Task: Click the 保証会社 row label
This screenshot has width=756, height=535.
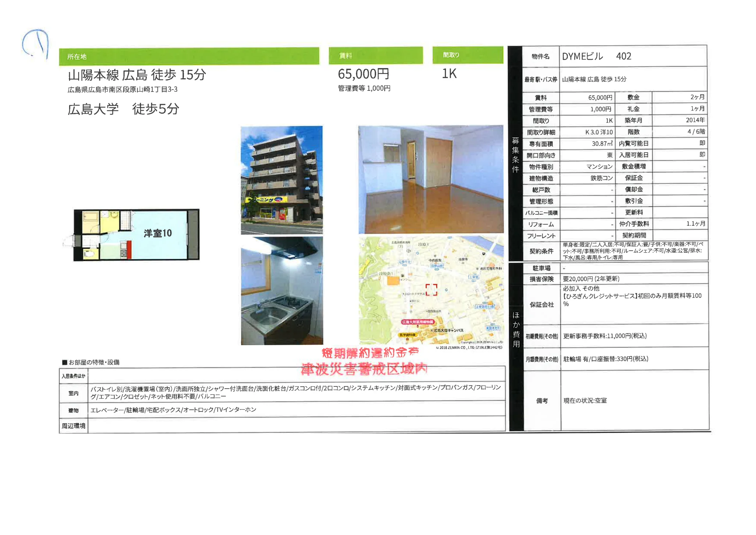Action: [x=541, y=304]
